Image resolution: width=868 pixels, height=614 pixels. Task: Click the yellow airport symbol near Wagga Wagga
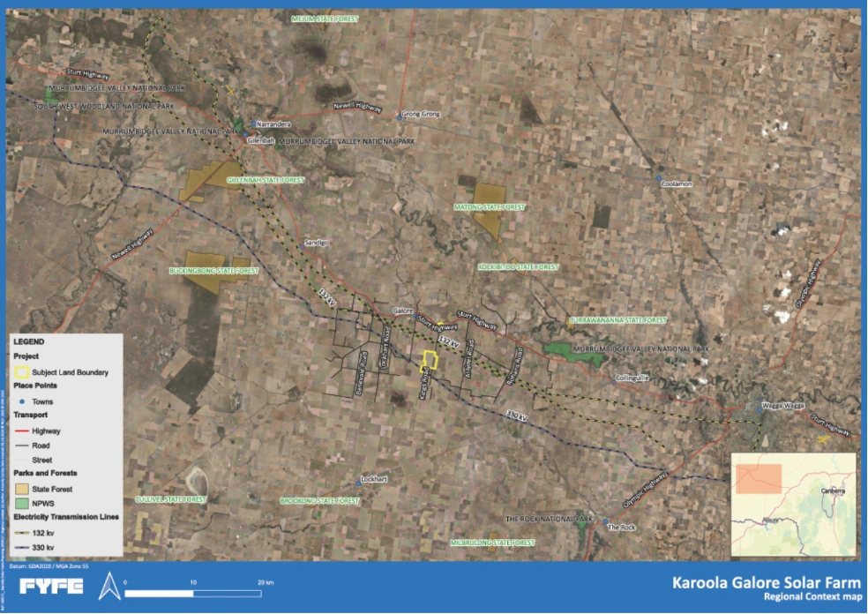[x=823, y=439]
